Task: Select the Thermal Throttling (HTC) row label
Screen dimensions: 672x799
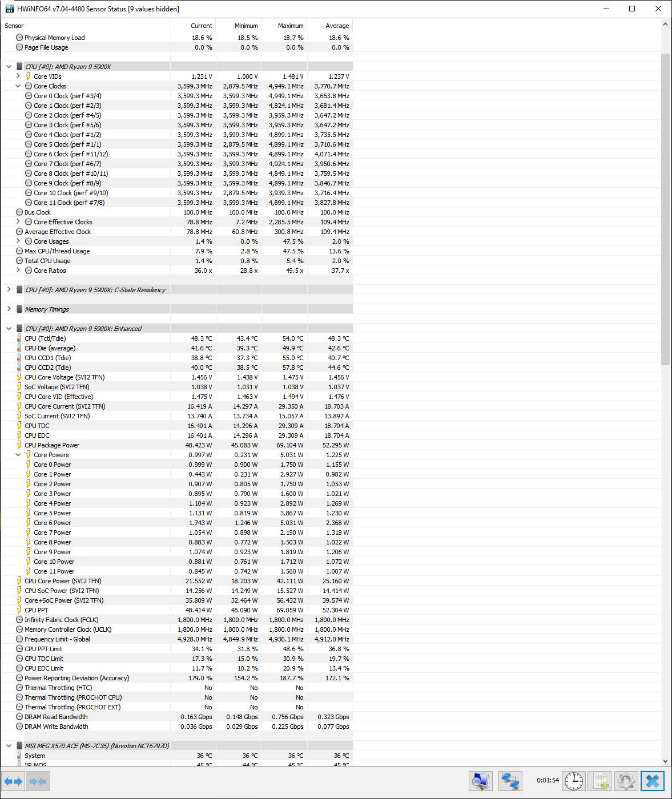Action: pos(58,688)
